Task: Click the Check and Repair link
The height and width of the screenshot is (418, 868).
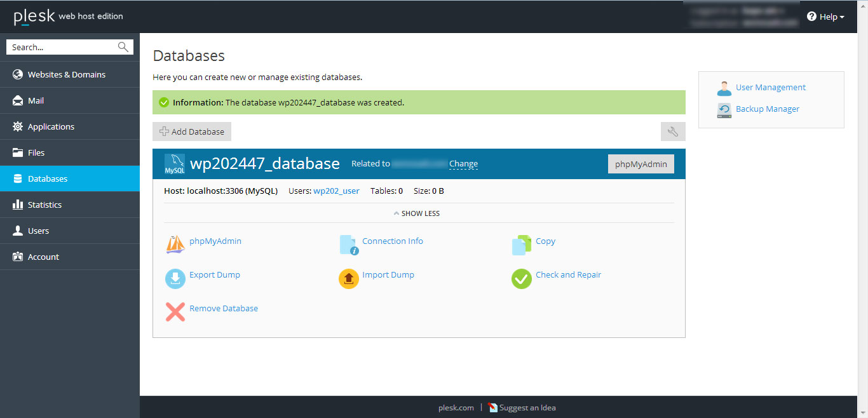Action: 568,275
